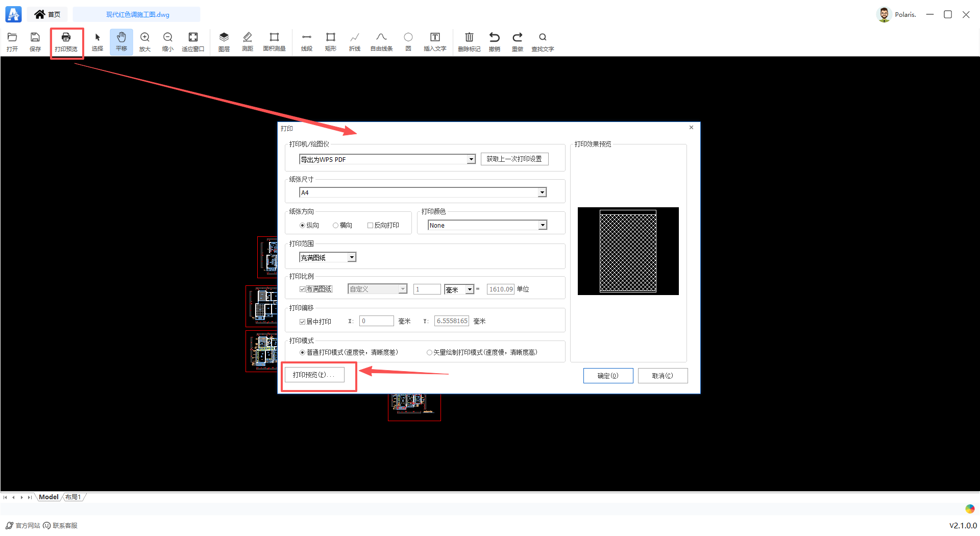Expand the print color None dropdown
The width and height of the screenshot is (980, 536).
(x=543, y=225)
